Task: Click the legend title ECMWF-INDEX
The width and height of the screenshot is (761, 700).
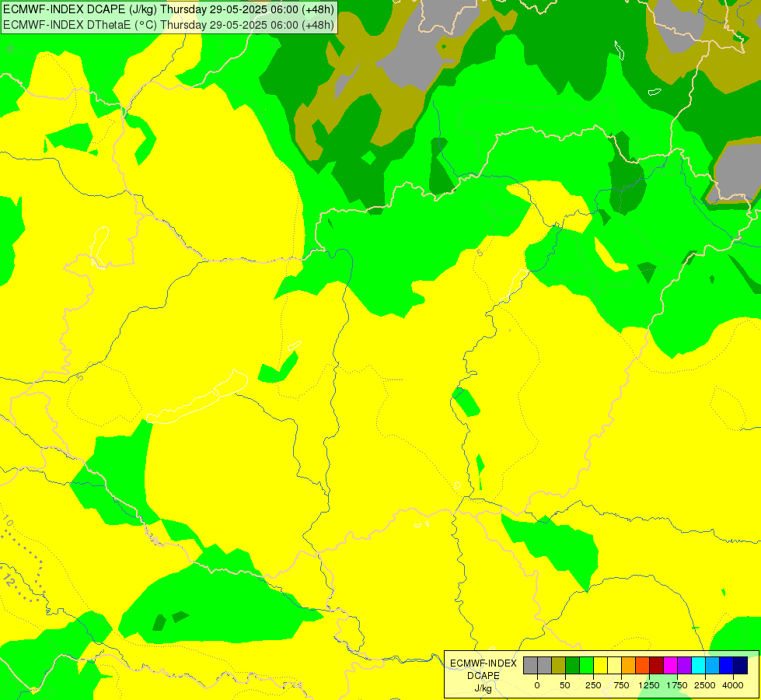Action: (483, 663)
